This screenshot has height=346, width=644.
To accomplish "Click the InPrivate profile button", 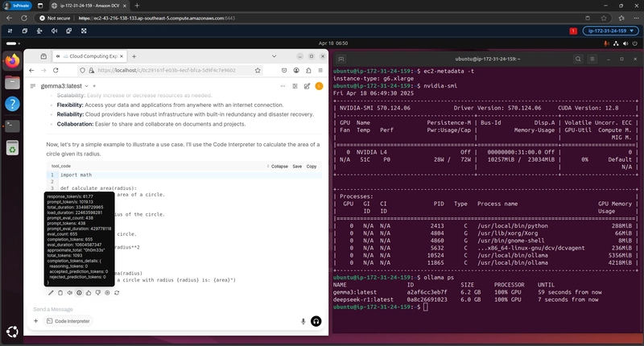I will (17, 6).
